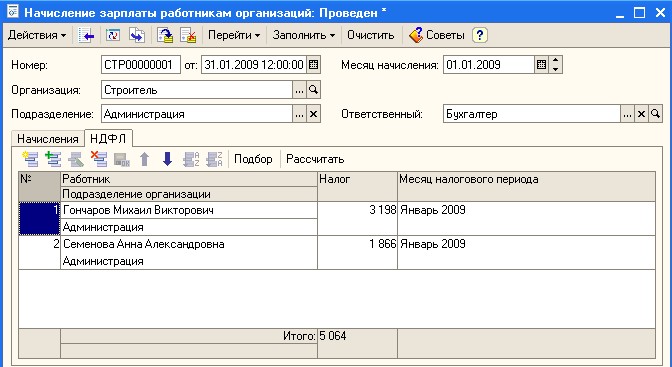Close the document window
This screenshot has width=672, height=367.
(660, 13)
